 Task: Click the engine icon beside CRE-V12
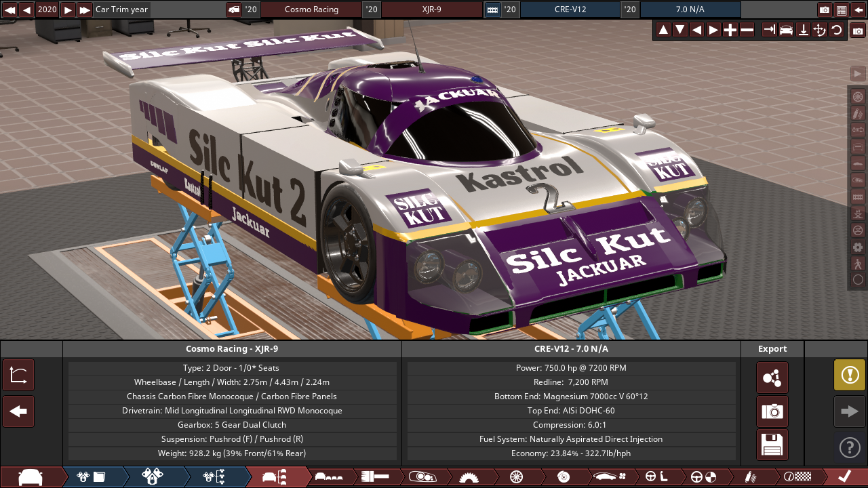click(493, 9)
